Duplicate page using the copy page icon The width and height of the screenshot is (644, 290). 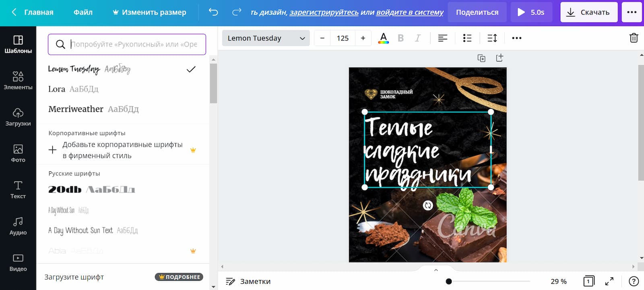[x=481, y=58]
